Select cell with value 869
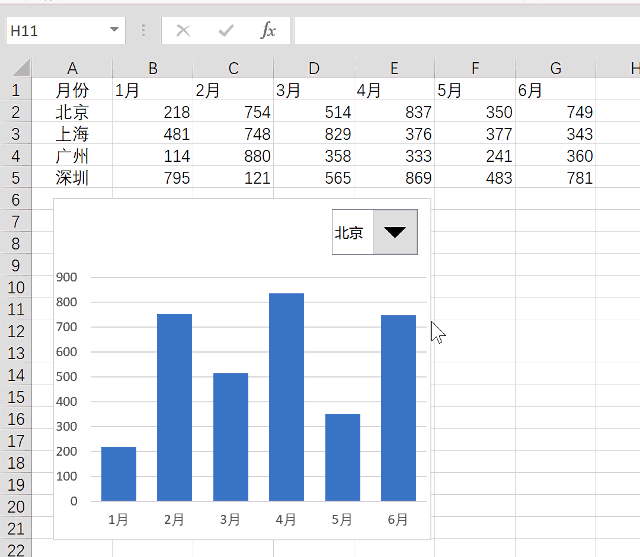This screenshot has height=557, width=640. tap(394, 178)
